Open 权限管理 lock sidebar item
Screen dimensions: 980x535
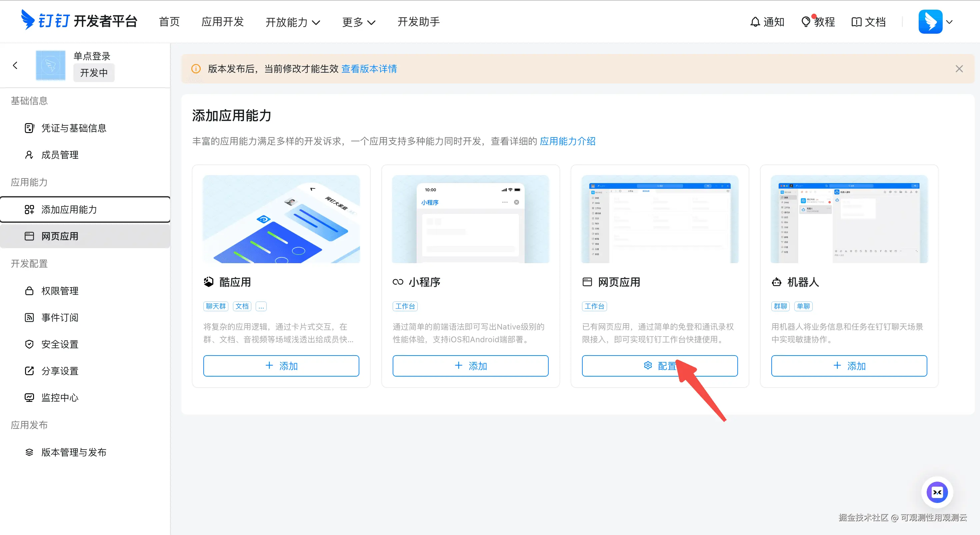pyautogui.click(x=60, y=291)
